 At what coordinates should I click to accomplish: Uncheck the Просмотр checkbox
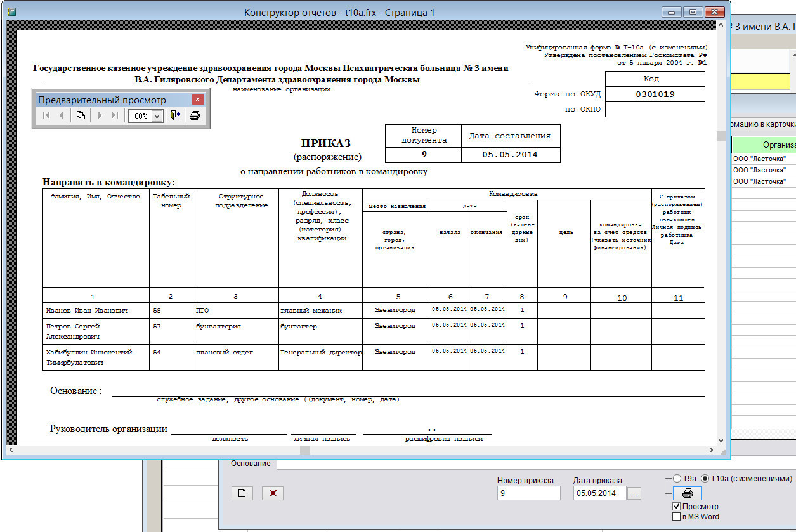click(x=677, y=507)
